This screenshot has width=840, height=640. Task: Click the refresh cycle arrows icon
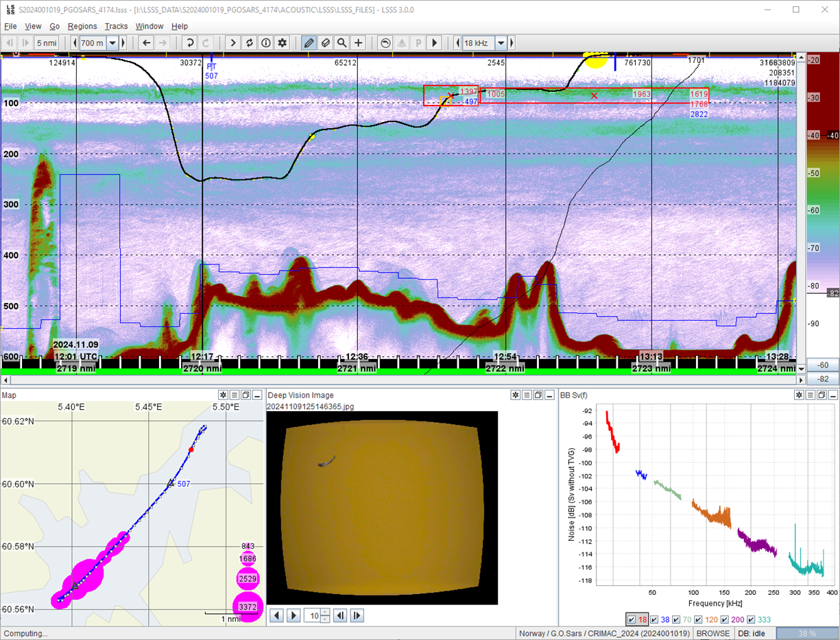click(x=250, y=42)
